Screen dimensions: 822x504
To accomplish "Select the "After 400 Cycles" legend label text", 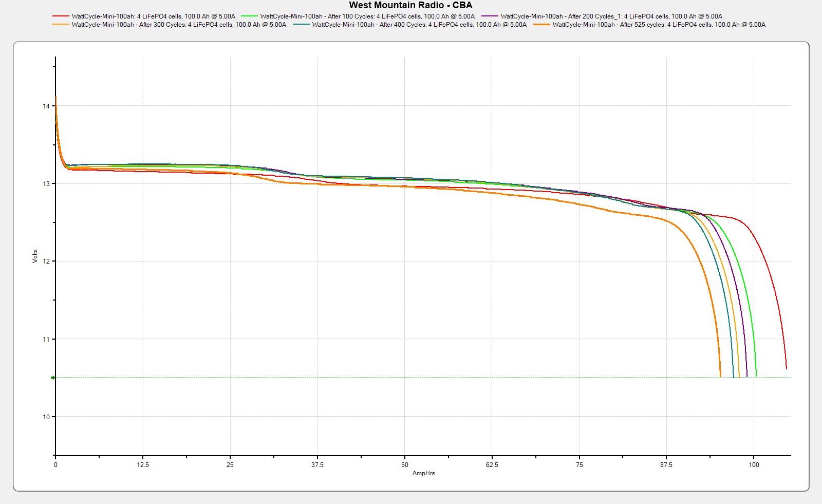I will coord(419,25).
